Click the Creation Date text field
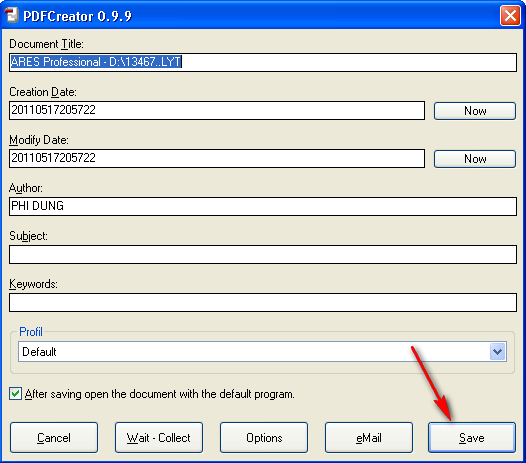This screenshot has height=463, width=526. pyautogui.click(x=217, y=110)
